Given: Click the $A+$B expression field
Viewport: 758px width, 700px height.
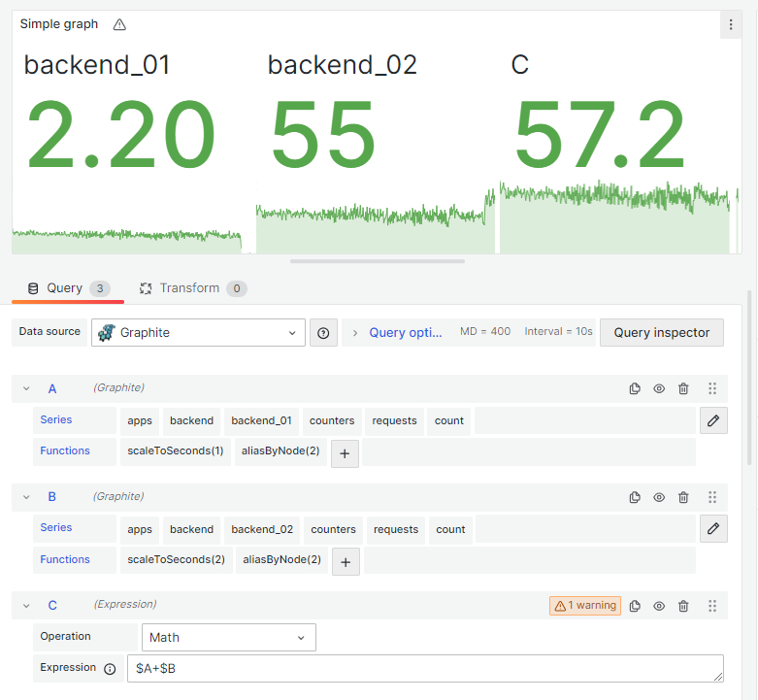Looking at the screenshot, I should pyautogui.click(x=425, y=669).
